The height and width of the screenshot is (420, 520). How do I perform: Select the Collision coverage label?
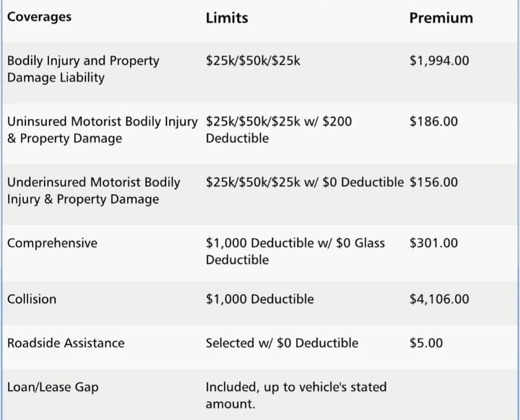click(x=32, y=299)
